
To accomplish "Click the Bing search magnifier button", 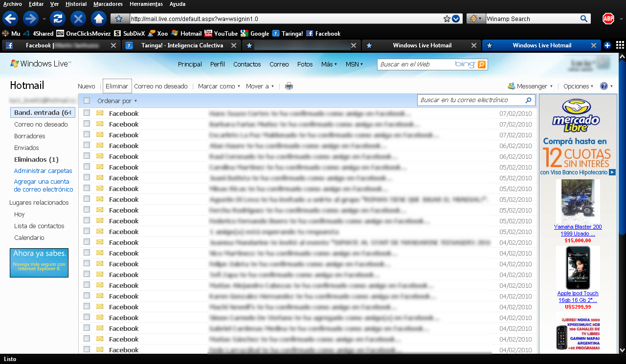I will tap(482, 64).
